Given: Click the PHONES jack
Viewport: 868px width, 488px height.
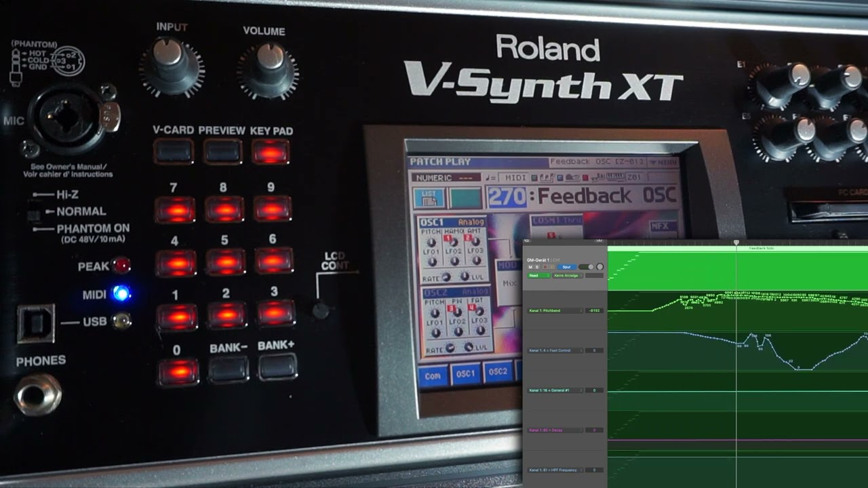Looking at the screenshot, I should pyautogui.click(x=37, y=394).
